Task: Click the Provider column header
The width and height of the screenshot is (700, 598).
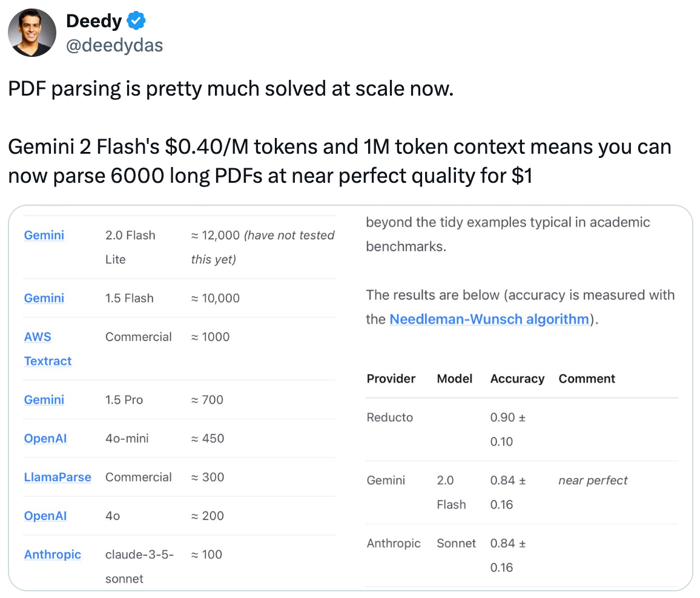Action: [x=391, y=379]
